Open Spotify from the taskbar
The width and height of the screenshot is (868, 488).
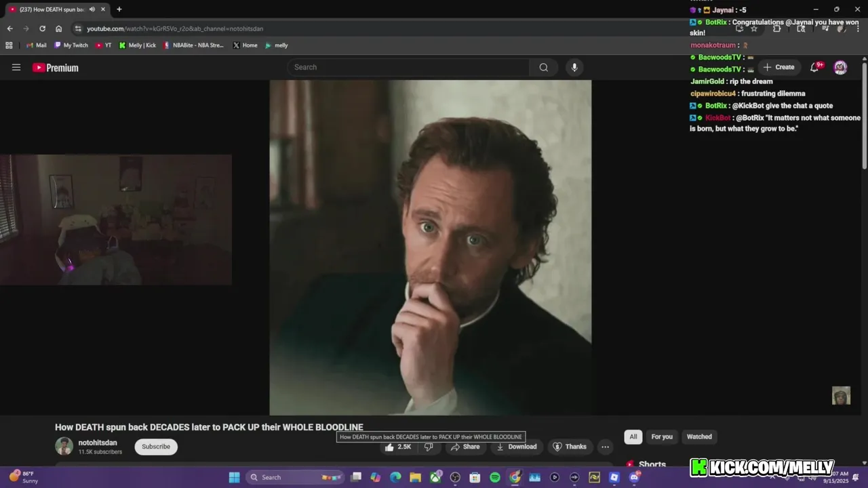[x=495, y=477]
